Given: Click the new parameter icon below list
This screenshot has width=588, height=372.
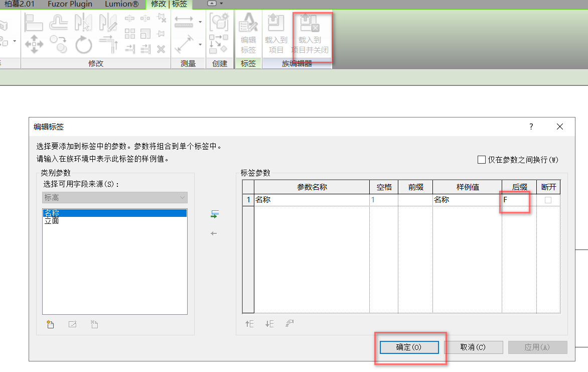Looking at the screenshot, I should pos(50,324).
